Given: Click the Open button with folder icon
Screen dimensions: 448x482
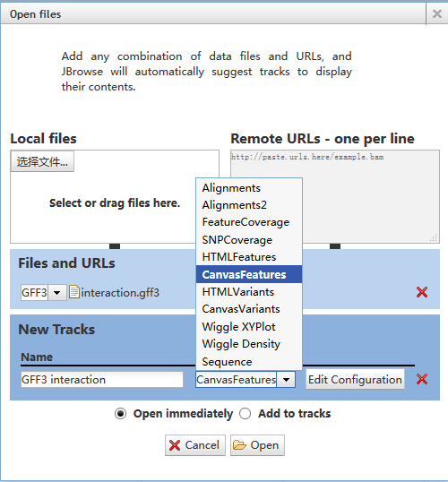Looking at the screenshot, I should (257, 445).
